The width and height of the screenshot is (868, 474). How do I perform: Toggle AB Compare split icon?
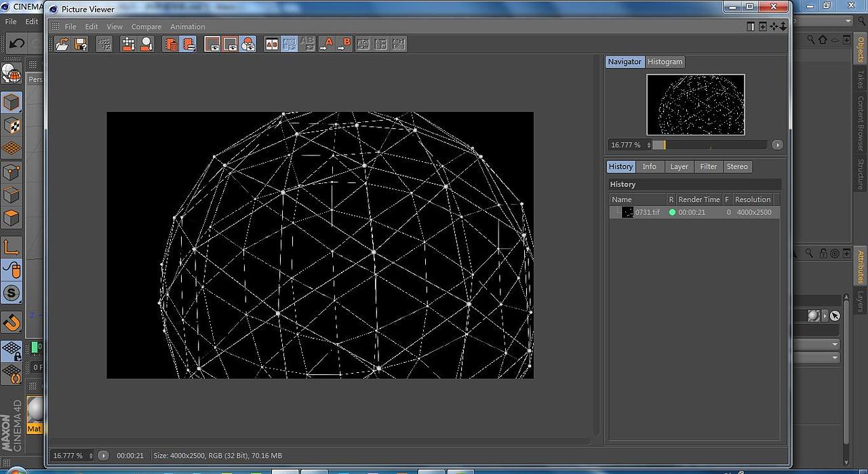272,44
